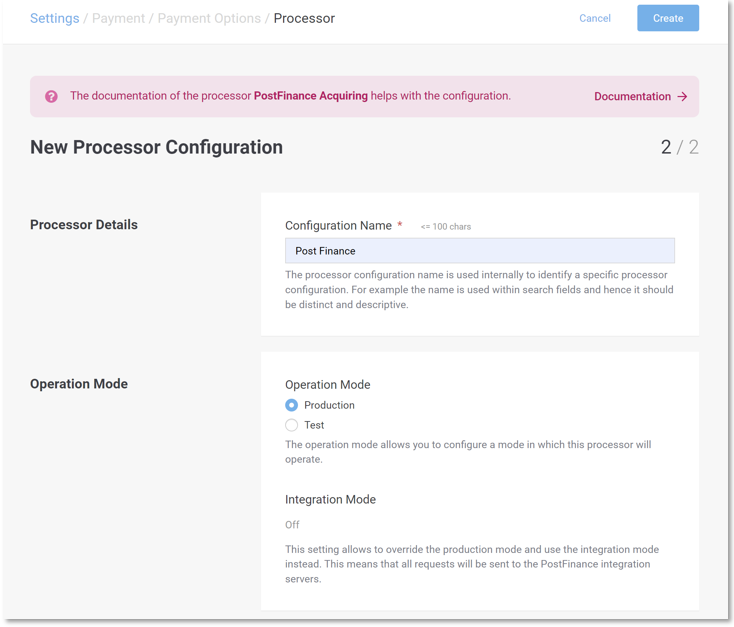Open the Payment breadcrumb level

click(118, 18)
